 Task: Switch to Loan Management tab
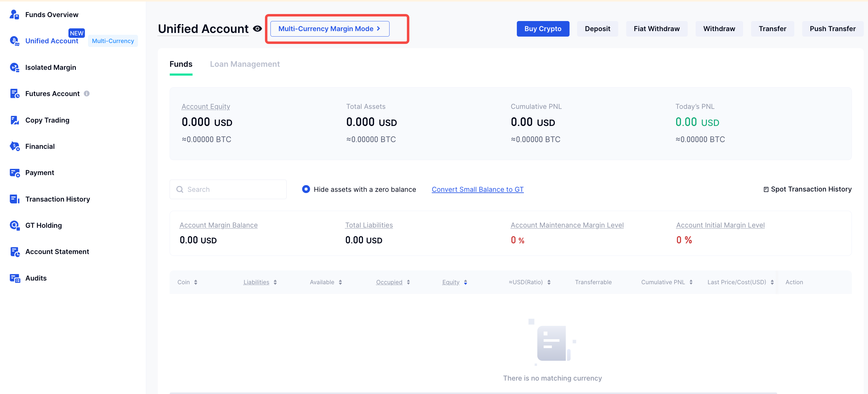(245, 64)
